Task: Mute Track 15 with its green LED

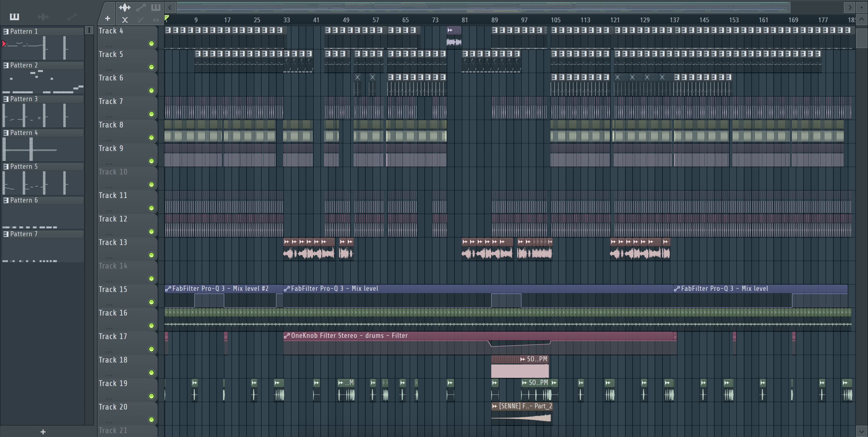Action: pyautogui.click(x=151, y=302)
